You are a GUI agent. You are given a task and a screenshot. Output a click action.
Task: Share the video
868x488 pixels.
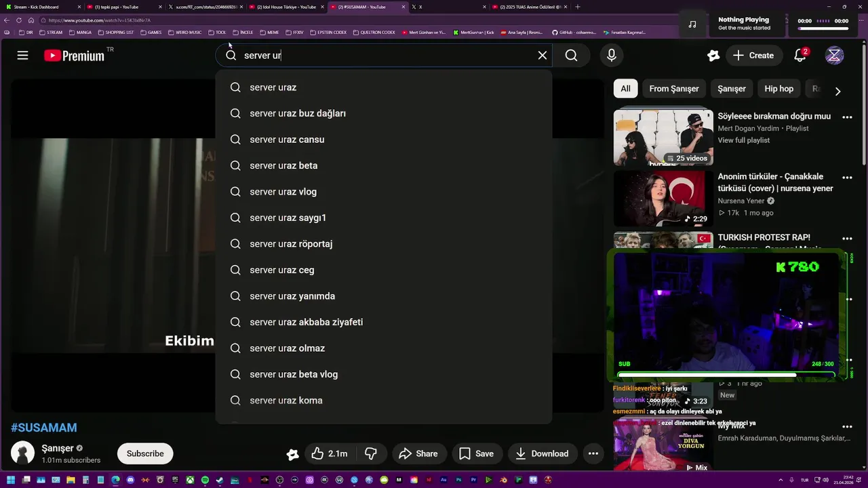tap(418, 453)
